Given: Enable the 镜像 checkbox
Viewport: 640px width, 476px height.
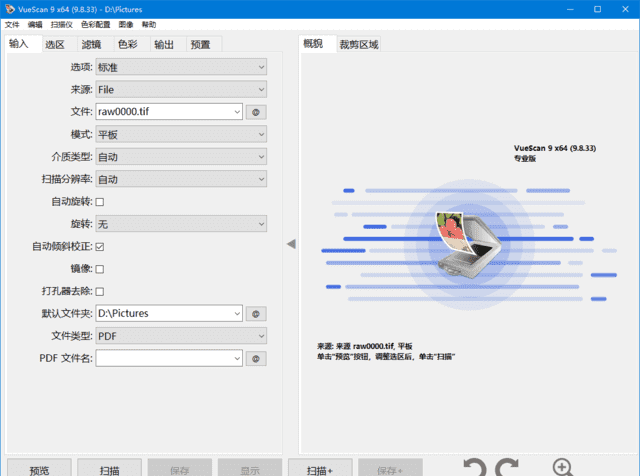Looking at the screenshot, I should click(100, 269).
